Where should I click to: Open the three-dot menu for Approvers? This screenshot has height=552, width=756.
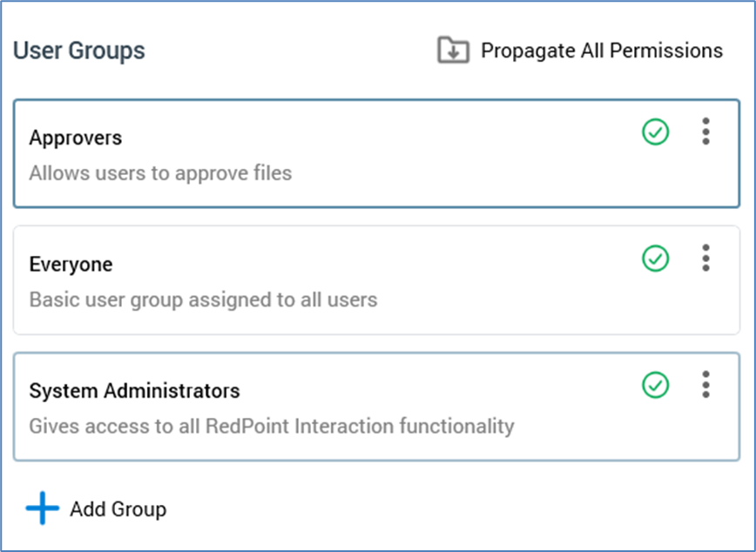click(x=705, y=131)
